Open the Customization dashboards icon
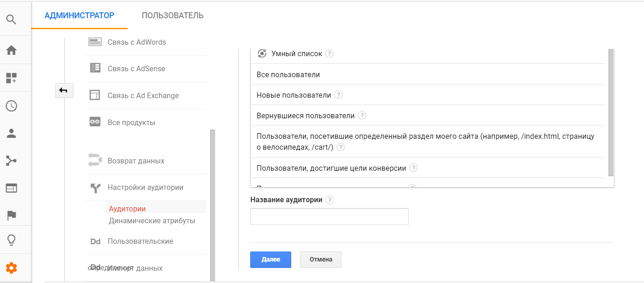Image resolution: width=644 pixels, height=283 pixels. click(x=11, y=78)
